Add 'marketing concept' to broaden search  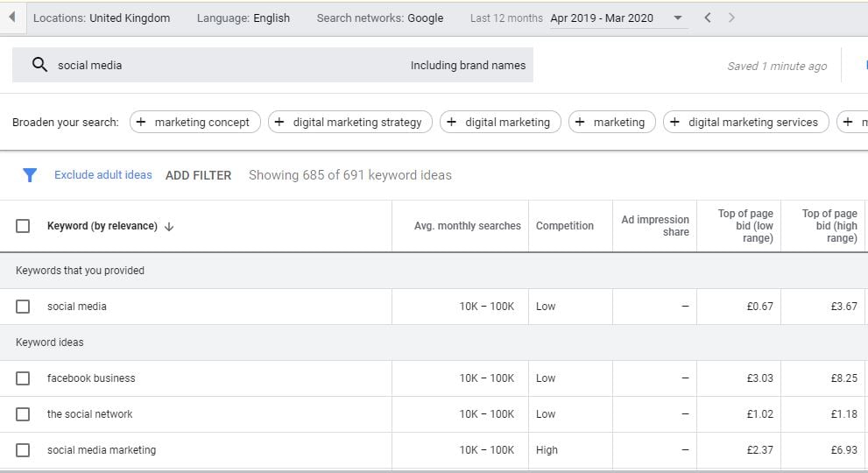tap(194, 123)
